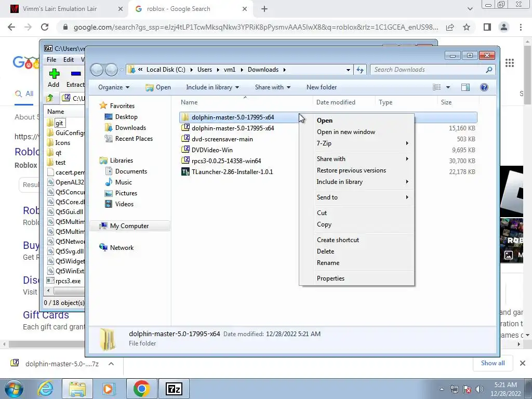The image size is (532, 399).
Task: Show hidden tray icons arrow
Action: [x=442, y=389]
